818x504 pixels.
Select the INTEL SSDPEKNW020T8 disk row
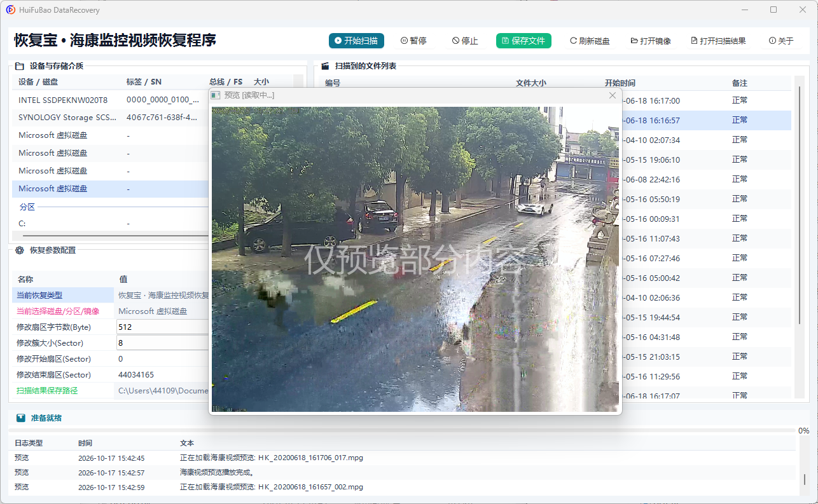click(x=110, y=100)
